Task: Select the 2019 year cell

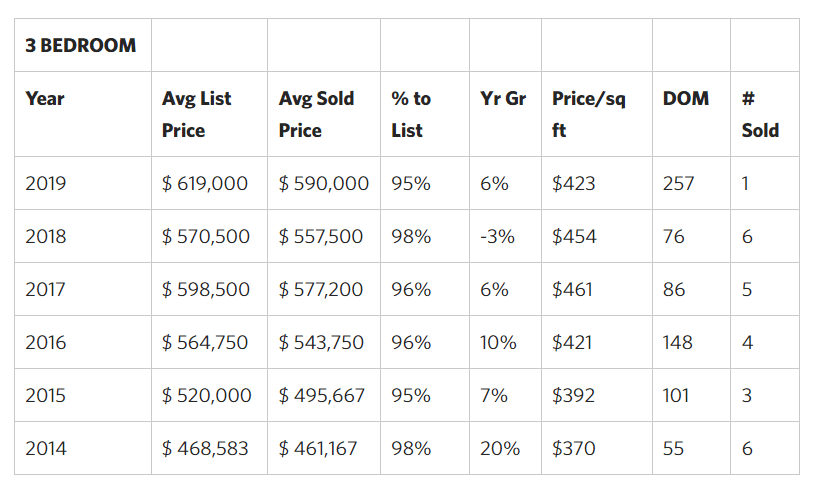Action: [46, 184]
